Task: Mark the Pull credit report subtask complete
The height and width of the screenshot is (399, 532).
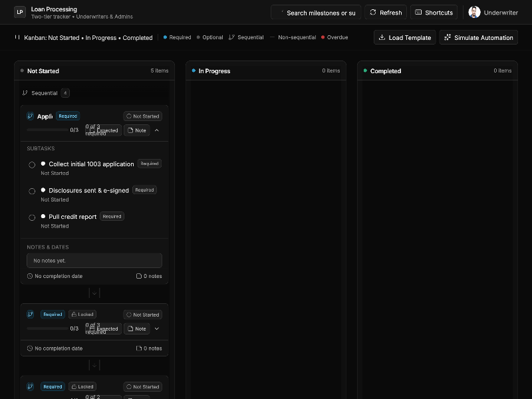Action: [32, 217]
